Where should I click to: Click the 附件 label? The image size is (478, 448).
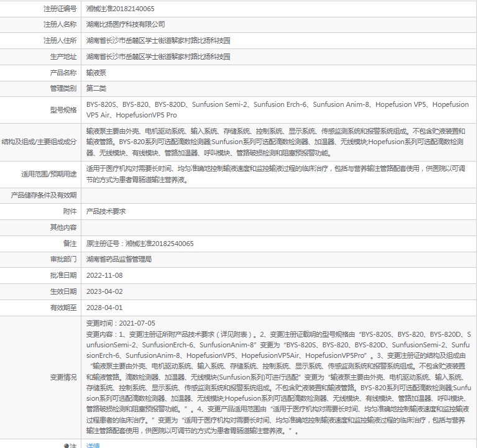[x=70, y=211]
